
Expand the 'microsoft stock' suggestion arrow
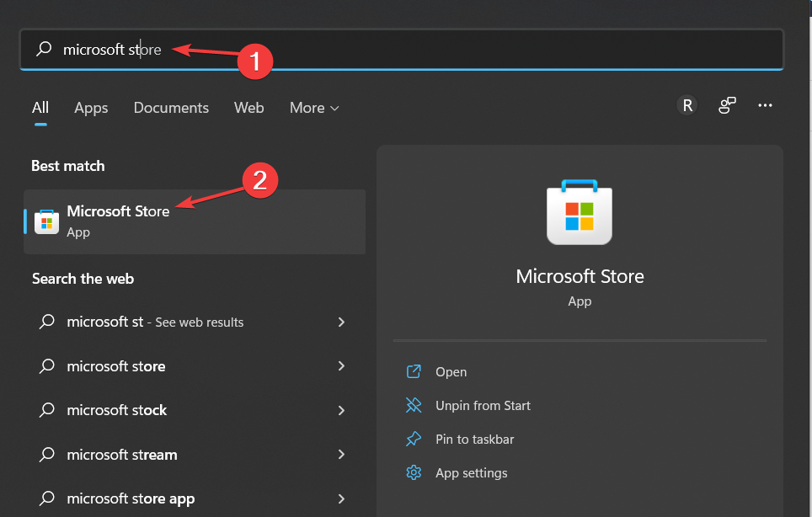(341, 410)
